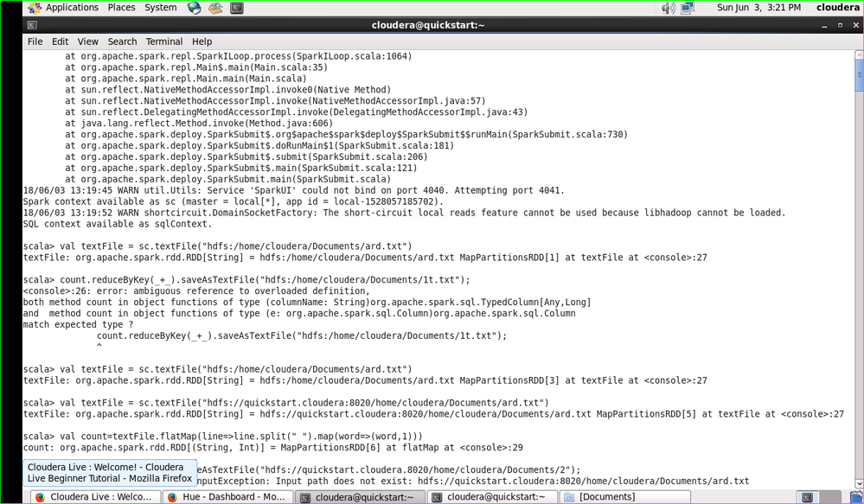The height and width of the screenshot is (504, 864).
Task: Click the 'ambiguous reference to overloaded definition' error line
Action: coord(196,290)
